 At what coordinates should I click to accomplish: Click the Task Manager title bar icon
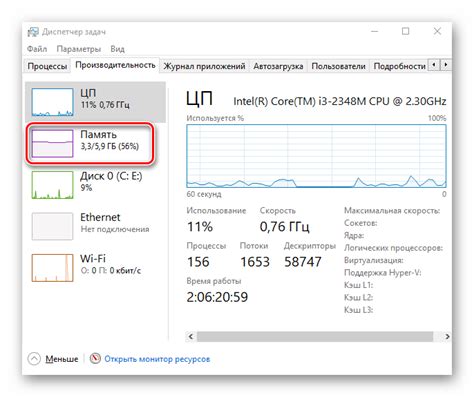pos(33,32)
